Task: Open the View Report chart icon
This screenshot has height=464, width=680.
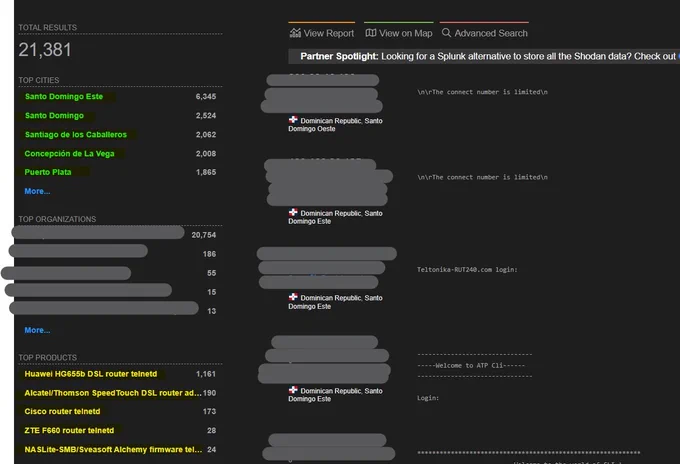Action: click(x=295, y=33)
